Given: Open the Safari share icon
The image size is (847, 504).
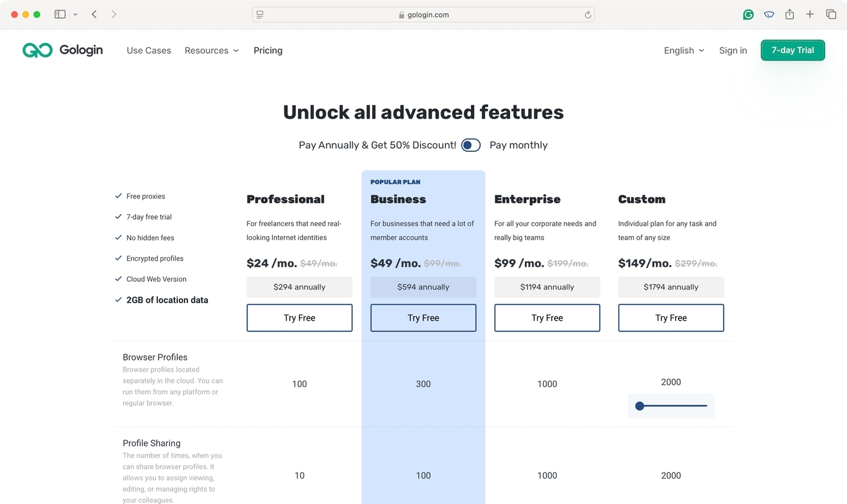Looking at the screenshot, I should (x=790, y=14).
